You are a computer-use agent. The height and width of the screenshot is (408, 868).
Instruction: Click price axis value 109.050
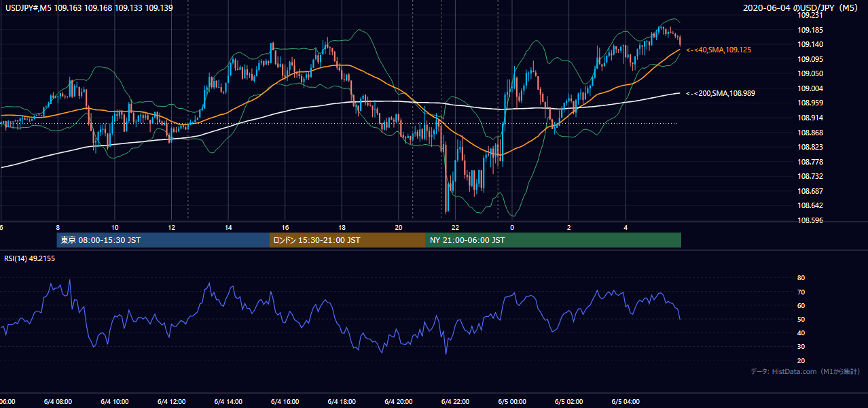pos(810,73)
